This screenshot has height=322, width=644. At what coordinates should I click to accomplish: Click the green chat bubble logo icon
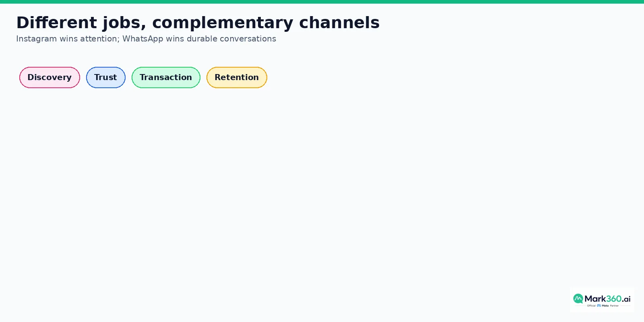[578, 298]
